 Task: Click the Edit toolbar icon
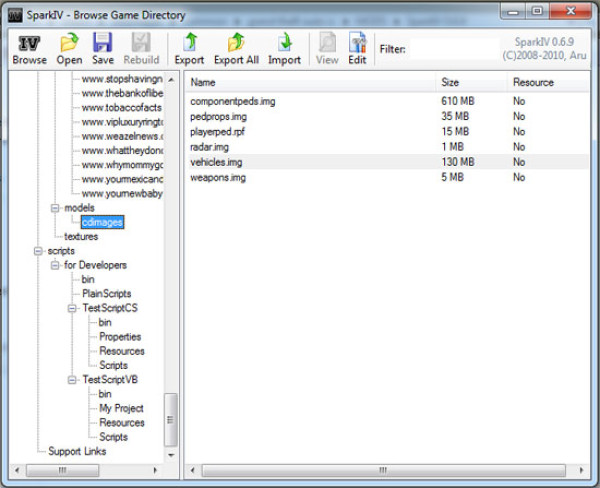[356, 47]
